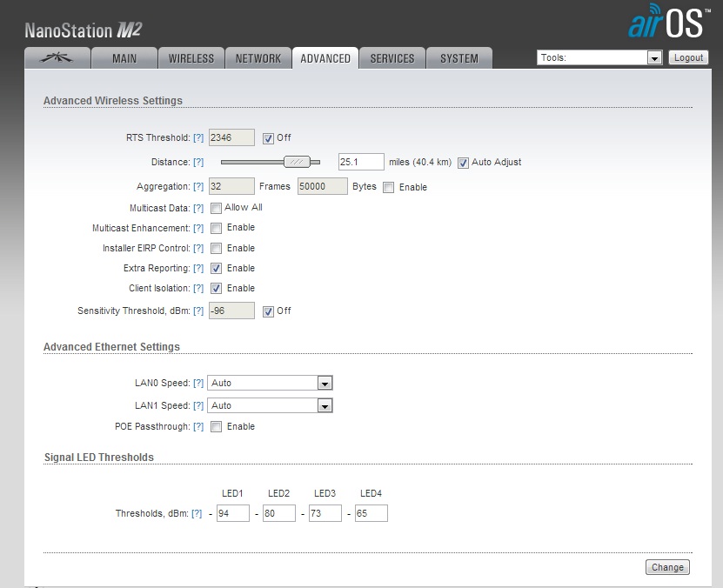The width and height of the screenshot is (723, 588).
Task: Open help for Extra Reporting
Action: (x=198, y=268)
